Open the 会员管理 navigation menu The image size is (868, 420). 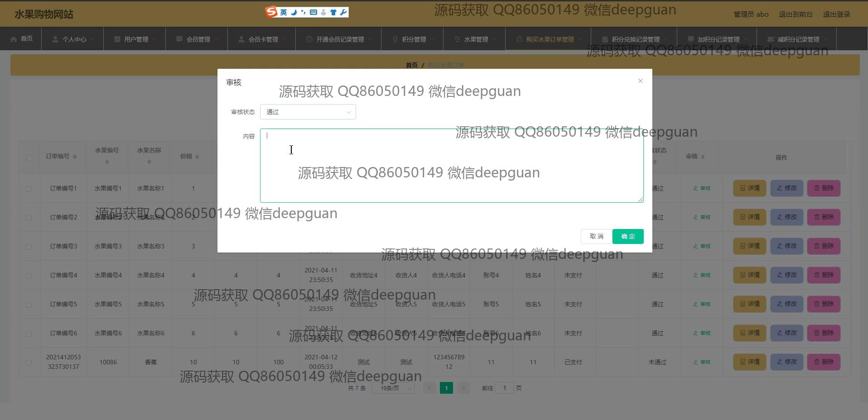click(x=197, y=39)
